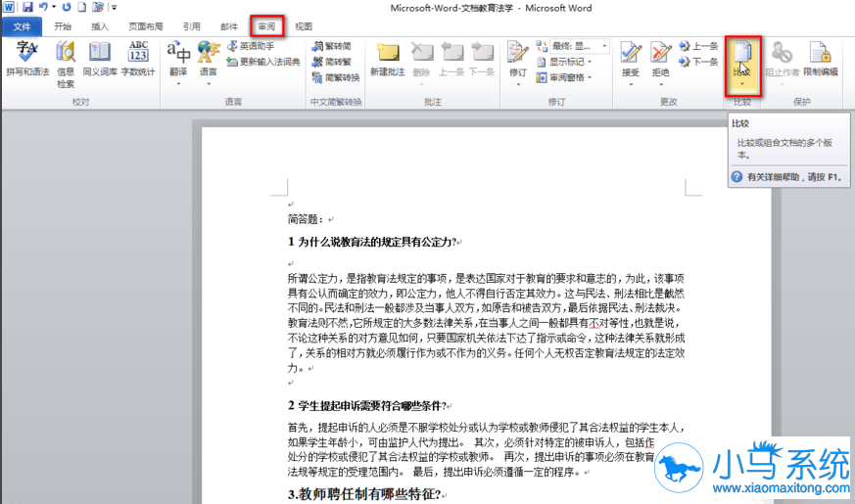The height and width of the screenshot is (504, 855).
Task: Switch to Review (审阅) tab
Action: point(266,26)
